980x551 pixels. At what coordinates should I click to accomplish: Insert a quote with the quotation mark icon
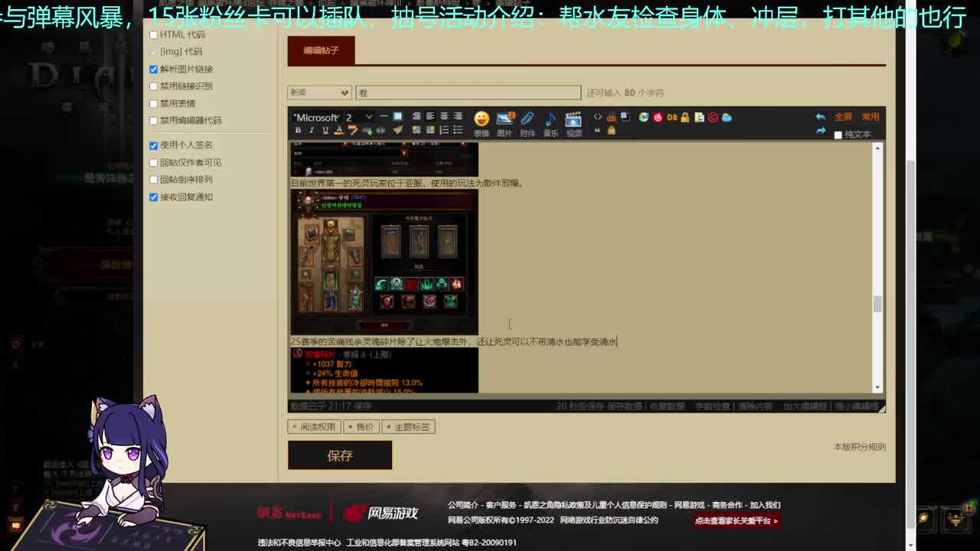point(597,130)
